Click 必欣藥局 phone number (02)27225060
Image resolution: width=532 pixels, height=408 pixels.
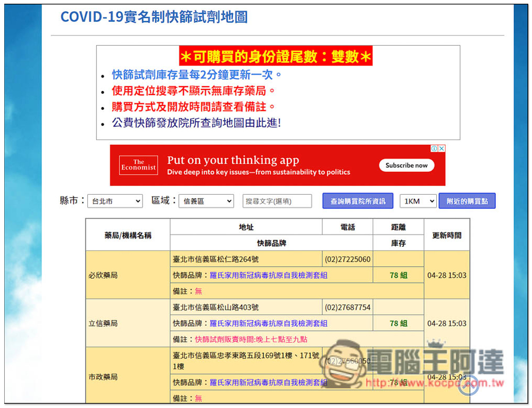coord(347,260)
